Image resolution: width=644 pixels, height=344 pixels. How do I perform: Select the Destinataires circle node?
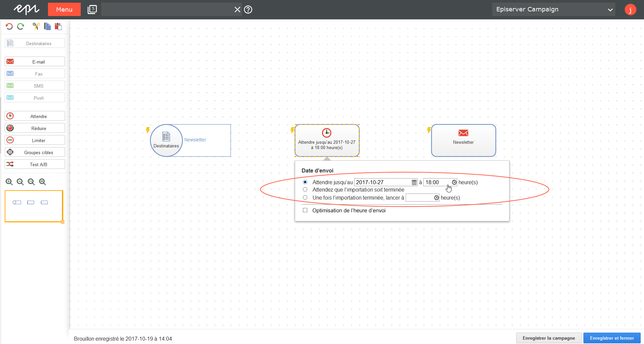click(x=166, y=140)
